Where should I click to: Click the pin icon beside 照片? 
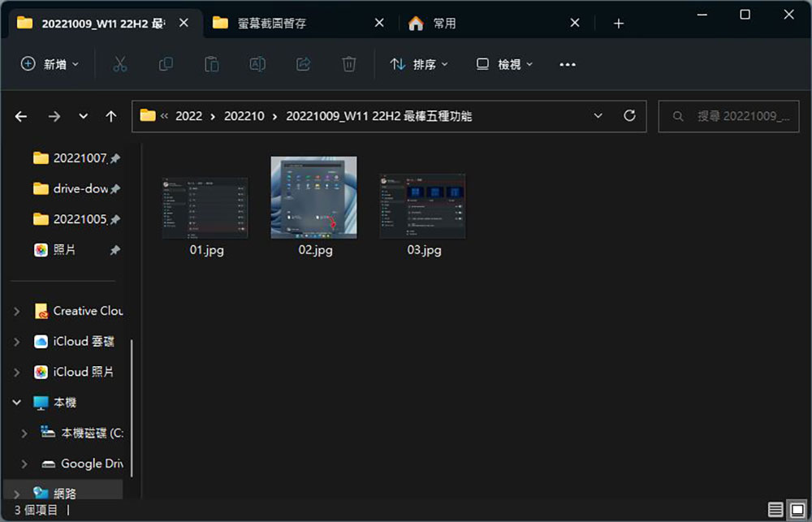[x=115, y=250]
